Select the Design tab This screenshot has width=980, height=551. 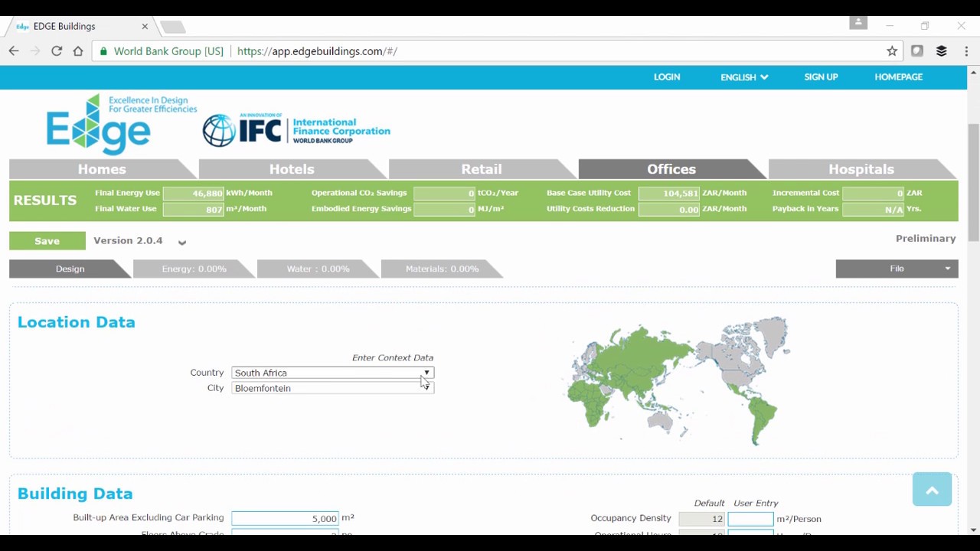(x=70, y=269)
